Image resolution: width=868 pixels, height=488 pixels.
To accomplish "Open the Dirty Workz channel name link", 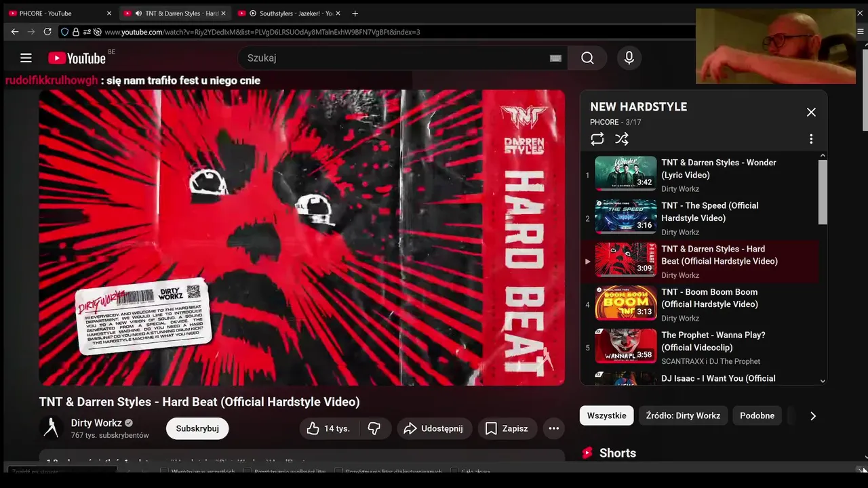I will (96, 423).
